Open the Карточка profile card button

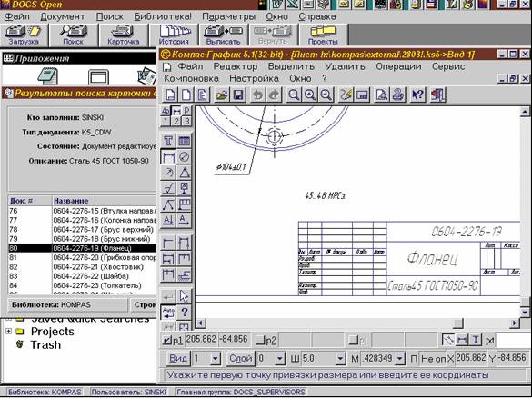tap(123, 35)
